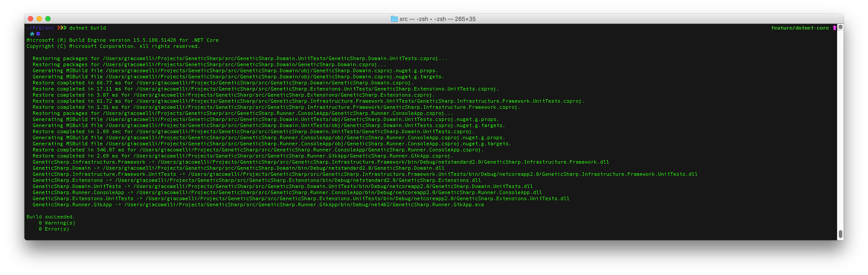The image size is (868, 275).
Task: Click the "~/P/G/src" prompt path
Action: pyautogui.click(x=40, y=28)
